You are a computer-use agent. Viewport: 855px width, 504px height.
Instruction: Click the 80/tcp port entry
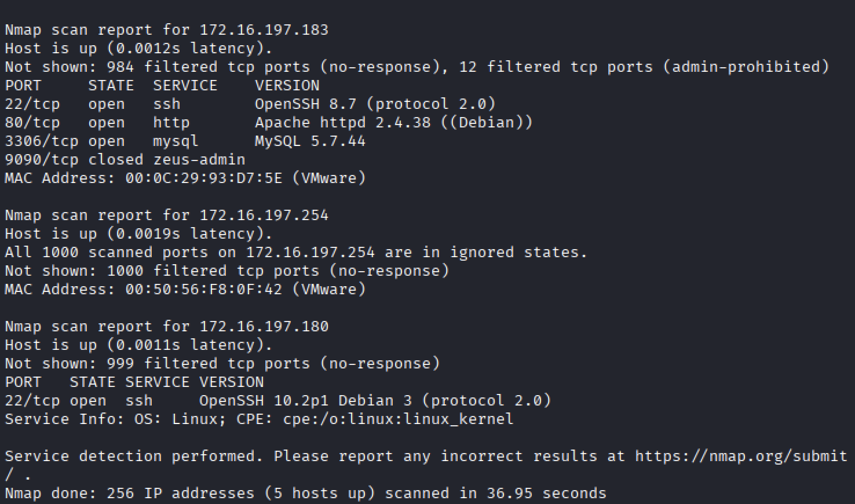32,123
